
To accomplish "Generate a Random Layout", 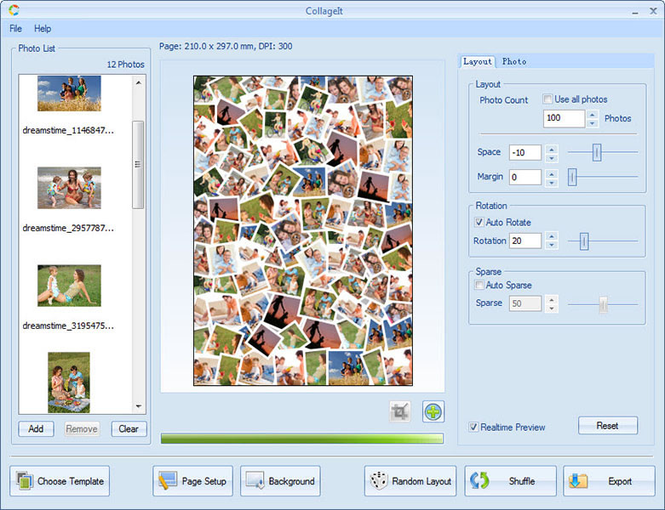I will point(410,481).
